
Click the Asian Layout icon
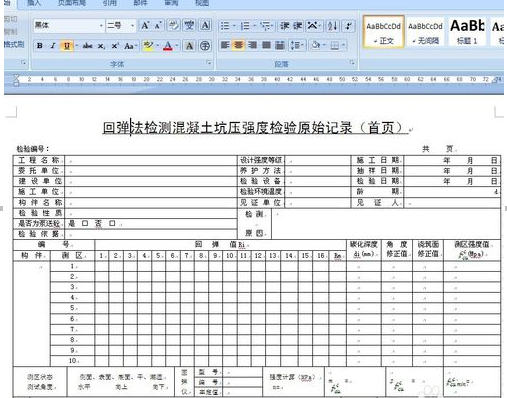[x=312, y=26]
